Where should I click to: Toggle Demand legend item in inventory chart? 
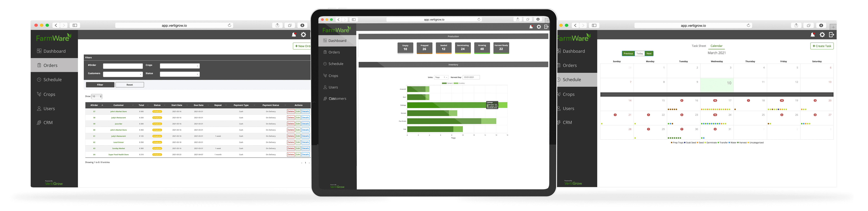point(448,83)
